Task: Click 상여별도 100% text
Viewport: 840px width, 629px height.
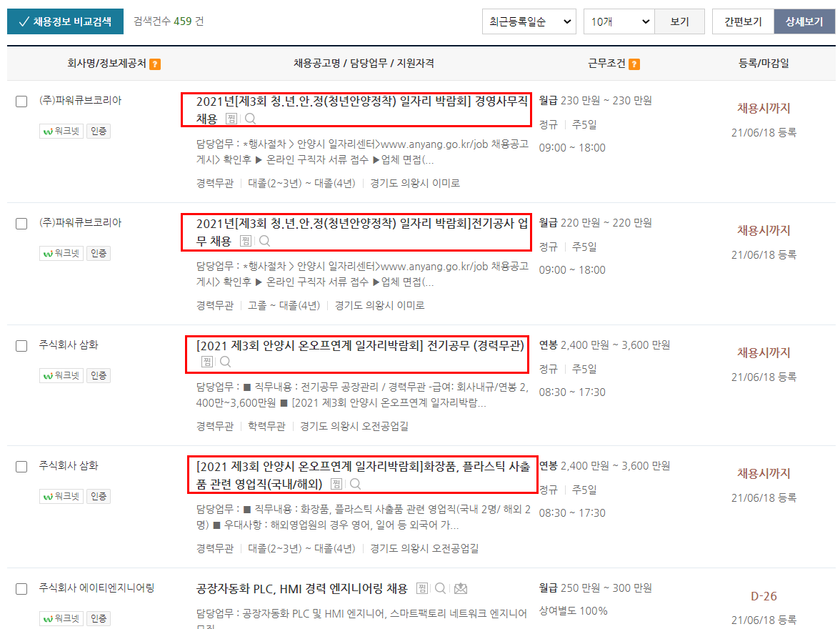Action: 573,610
